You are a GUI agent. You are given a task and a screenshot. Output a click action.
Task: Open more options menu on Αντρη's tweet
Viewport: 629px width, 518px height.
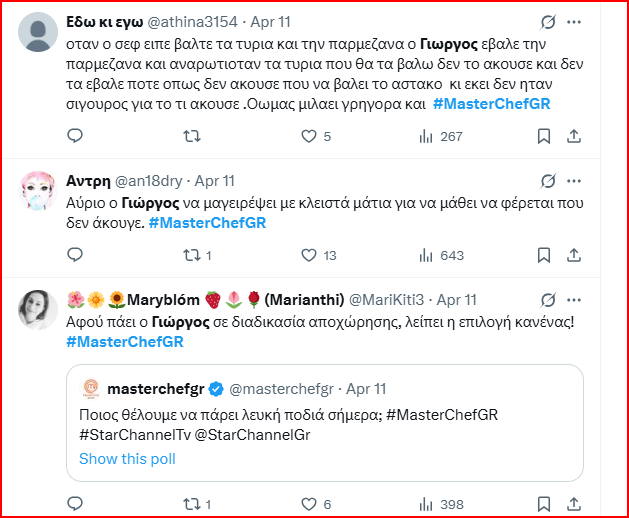tap(572, 180)
